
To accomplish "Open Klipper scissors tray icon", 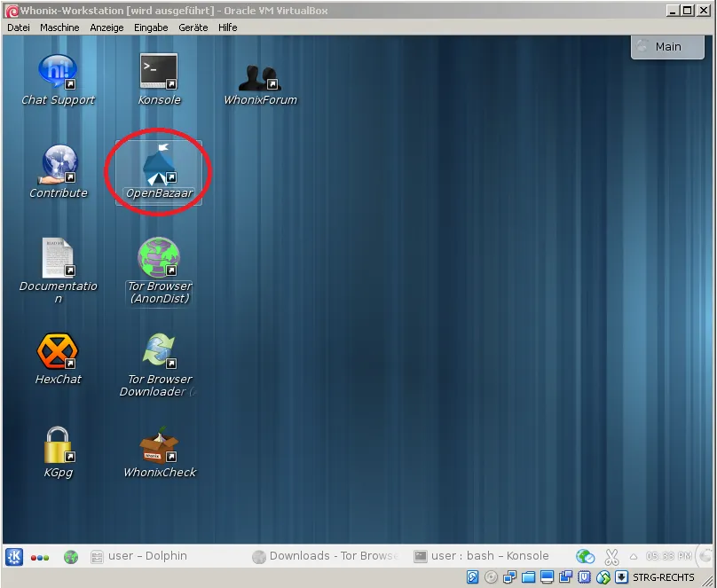I will (611, 557).
